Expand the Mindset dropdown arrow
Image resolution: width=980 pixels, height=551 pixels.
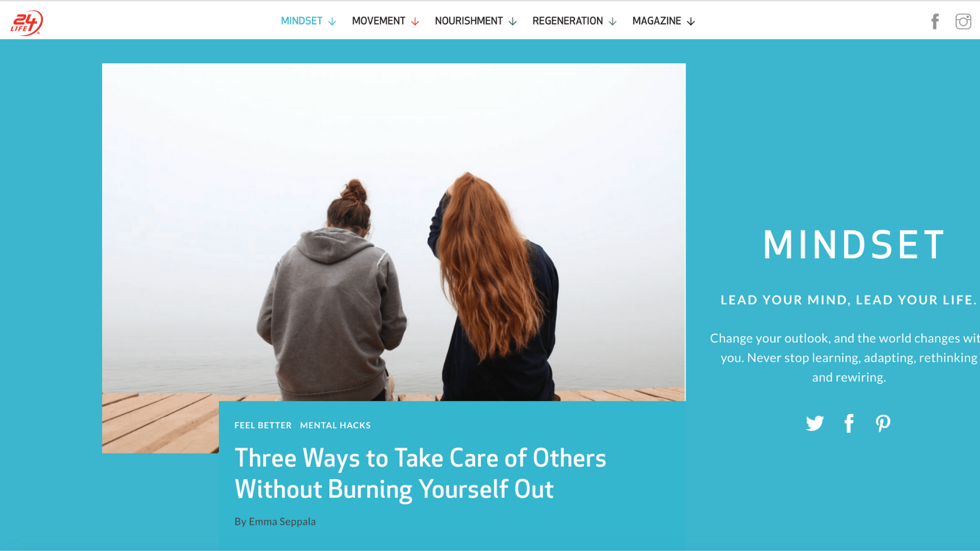(332, 21)
